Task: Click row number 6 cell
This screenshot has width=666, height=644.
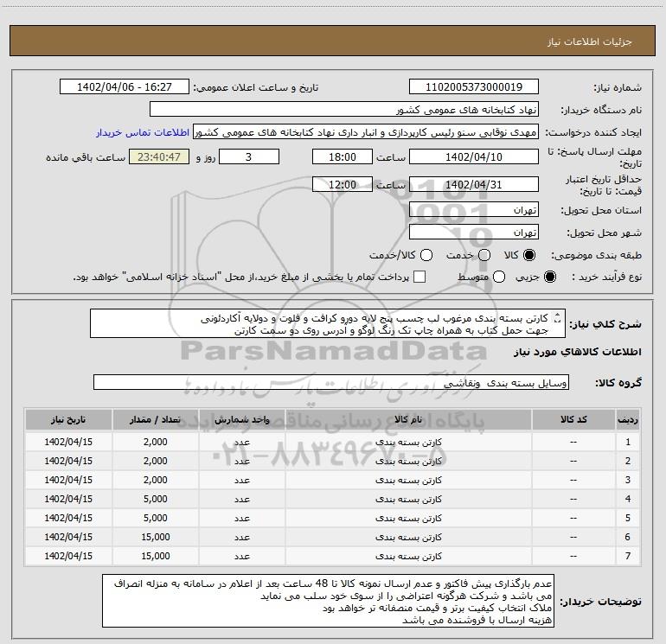Action: (x=628, y=537)
